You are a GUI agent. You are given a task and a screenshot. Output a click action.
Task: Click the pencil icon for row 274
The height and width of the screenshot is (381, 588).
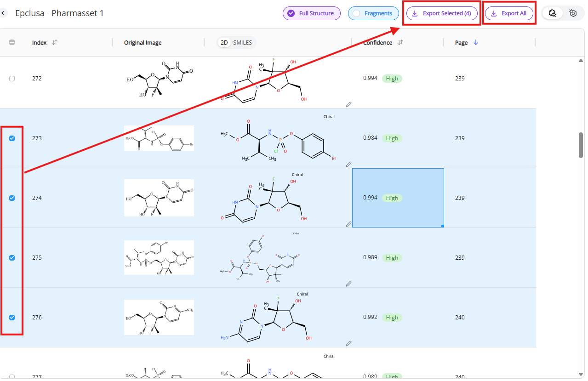[348, 224]
